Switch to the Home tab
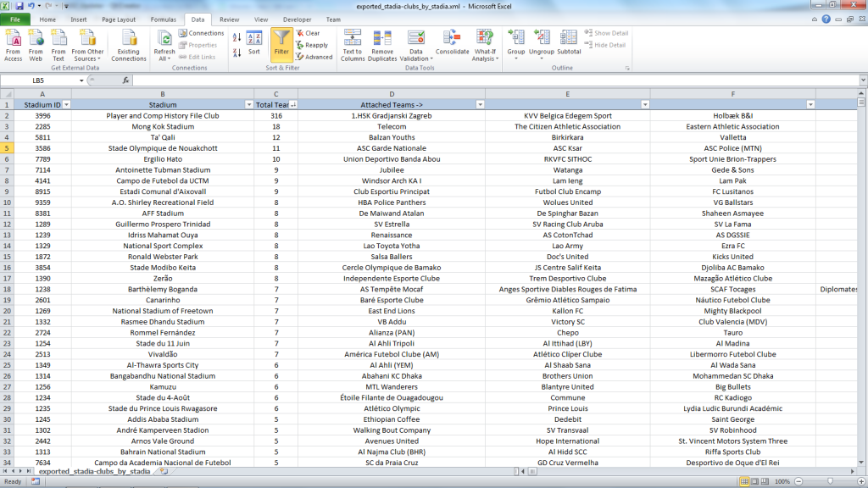 click(47, 19)
